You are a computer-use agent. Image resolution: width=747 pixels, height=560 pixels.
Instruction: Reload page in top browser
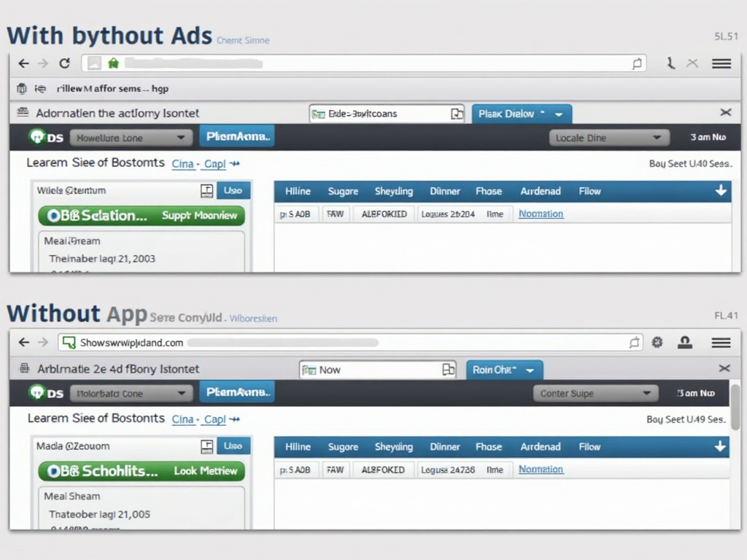point(65,63)
